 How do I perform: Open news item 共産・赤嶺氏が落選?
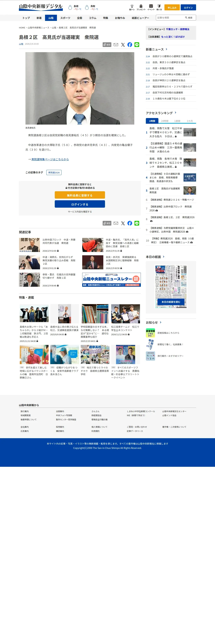163,69
